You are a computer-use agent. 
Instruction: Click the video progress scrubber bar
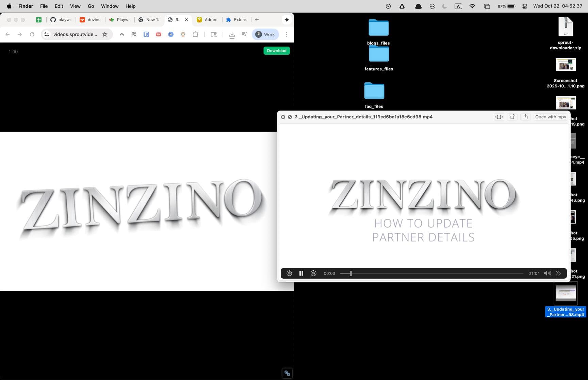click(431, 273)
